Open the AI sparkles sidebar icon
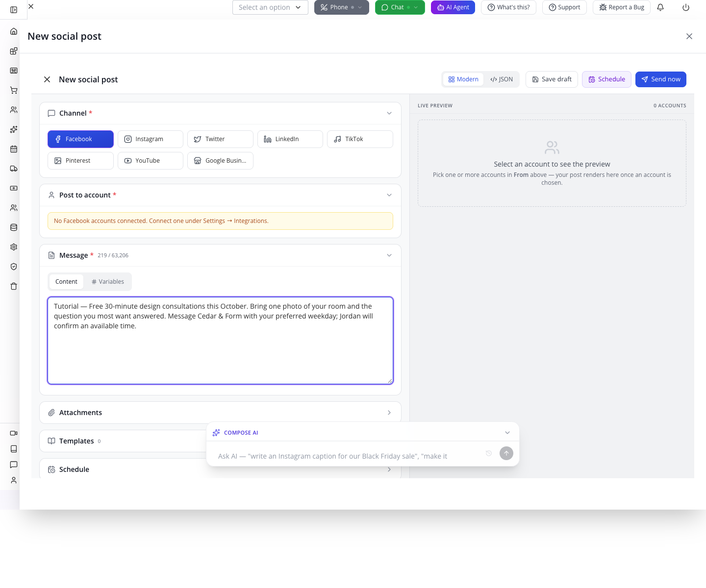The height and width of the screenshot is (588, 706). coord(14,129)
